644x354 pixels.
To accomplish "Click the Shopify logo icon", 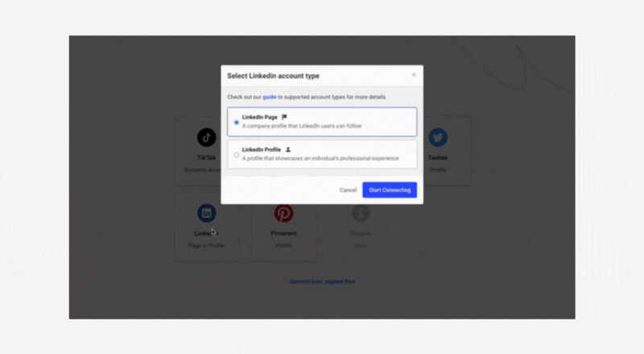I will (361, 213).
